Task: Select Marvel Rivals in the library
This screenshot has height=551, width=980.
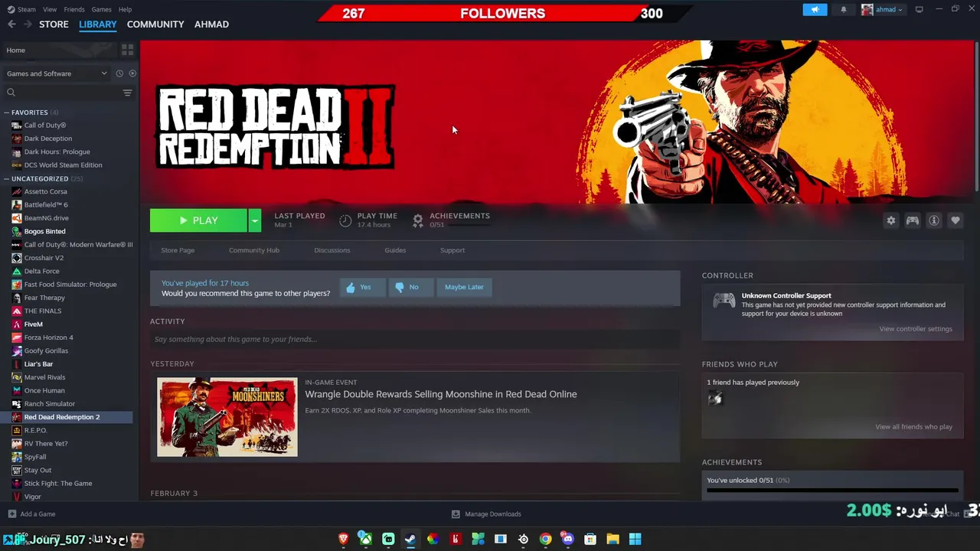Action: [44, 377]
